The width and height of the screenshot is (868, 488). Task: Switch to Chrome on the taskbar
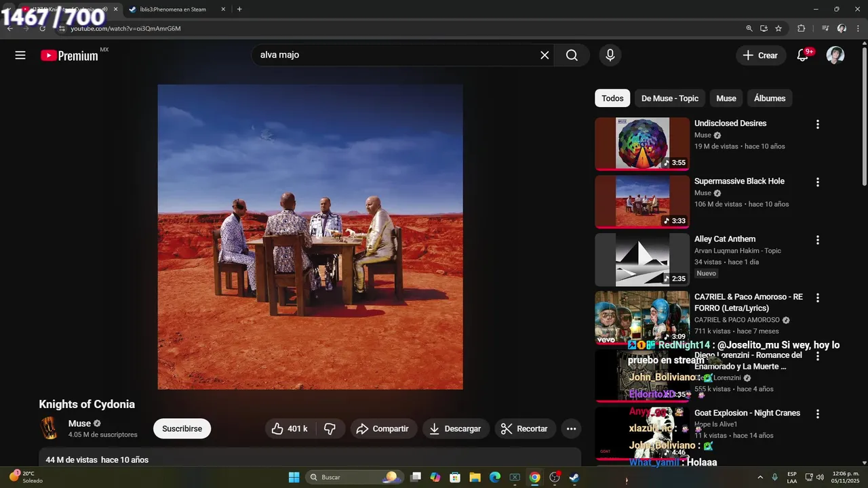click(534, 477)
